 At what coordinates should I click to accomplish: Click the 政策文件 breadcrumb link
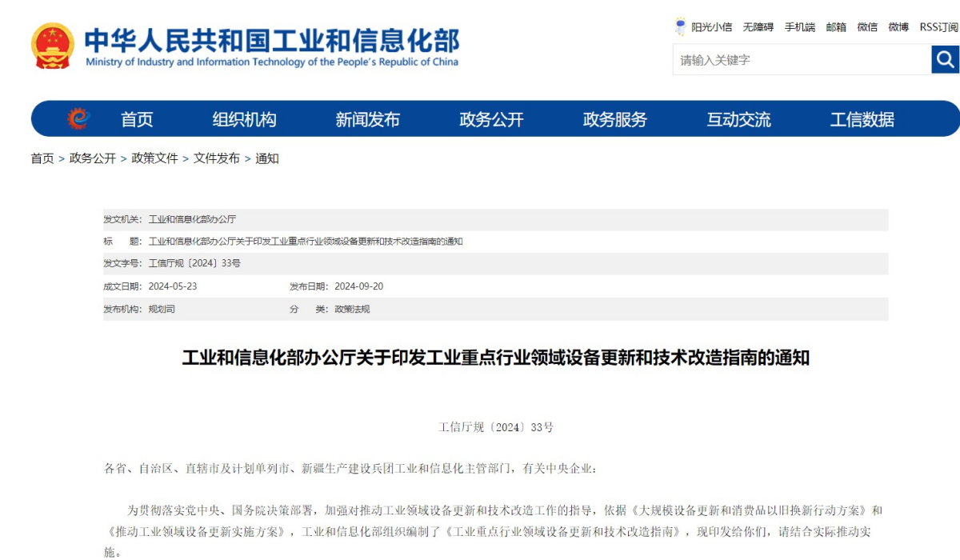[154, 158]
